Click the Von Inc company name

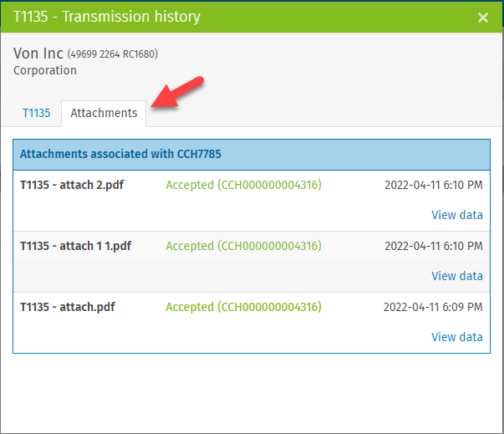tap(38, 54)
